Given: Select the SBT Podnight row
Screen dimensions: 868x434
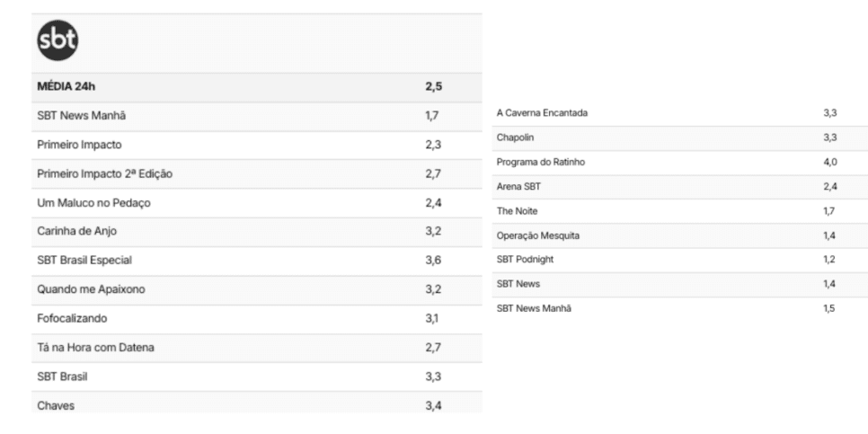Looking at the screenshot, I should (x=680, y=260).
